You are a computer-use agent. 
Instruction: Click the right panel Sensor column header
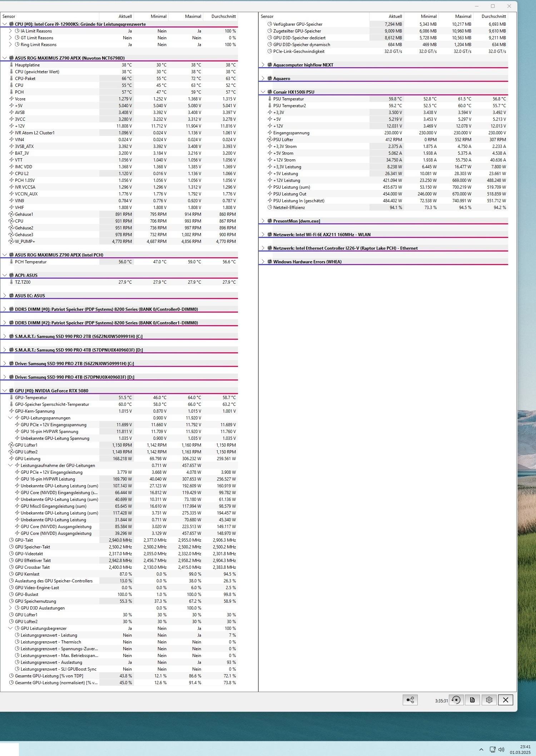314,16
